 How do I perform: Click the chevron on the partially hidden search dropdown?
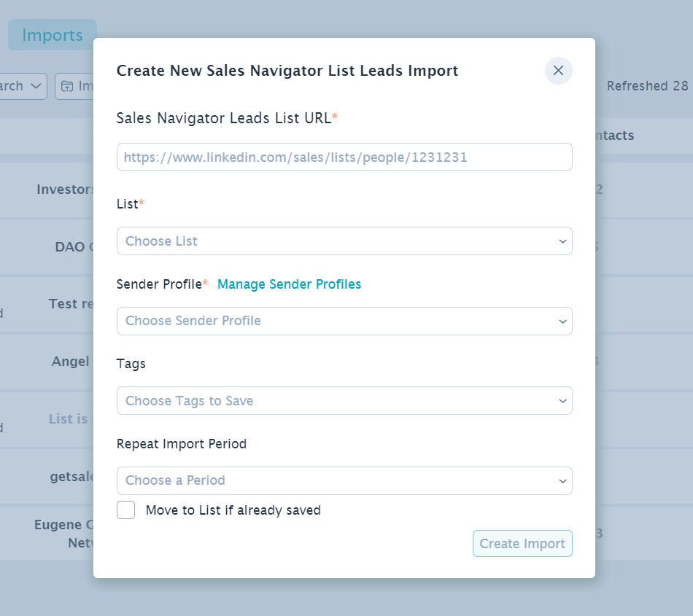(36, 86)
